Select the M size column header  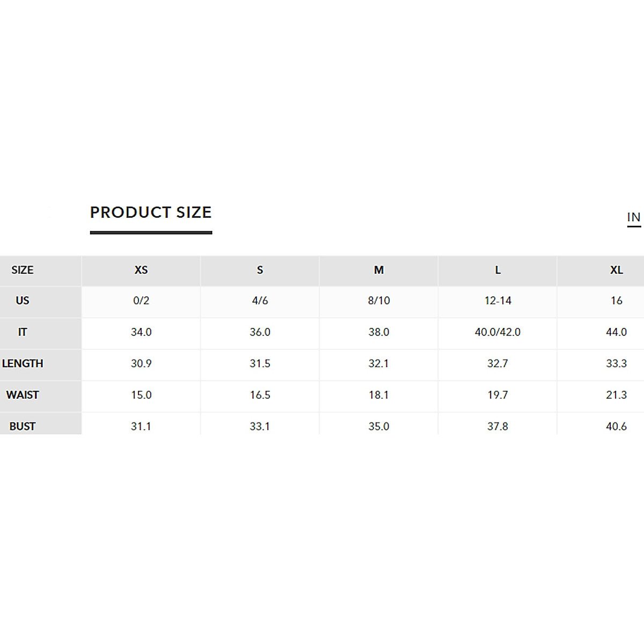tap(379, 270)
